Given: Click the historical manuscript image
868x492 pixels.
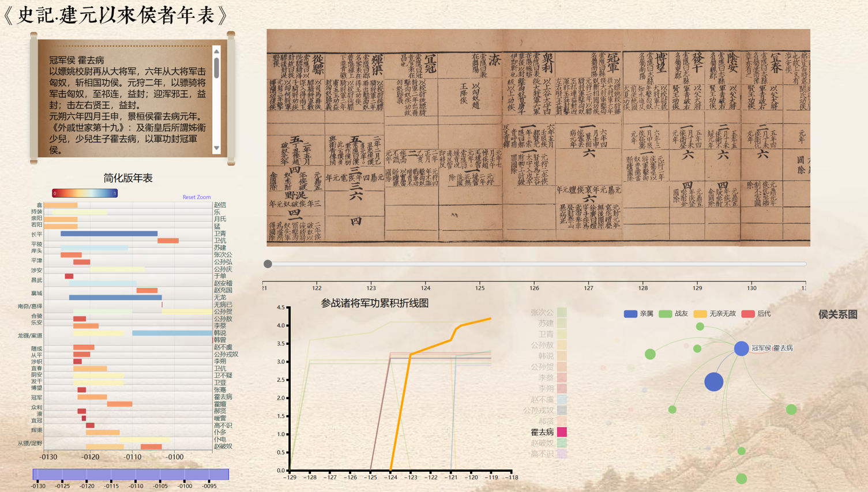Looking at the screenshot, I should click(x=538, y=138).
